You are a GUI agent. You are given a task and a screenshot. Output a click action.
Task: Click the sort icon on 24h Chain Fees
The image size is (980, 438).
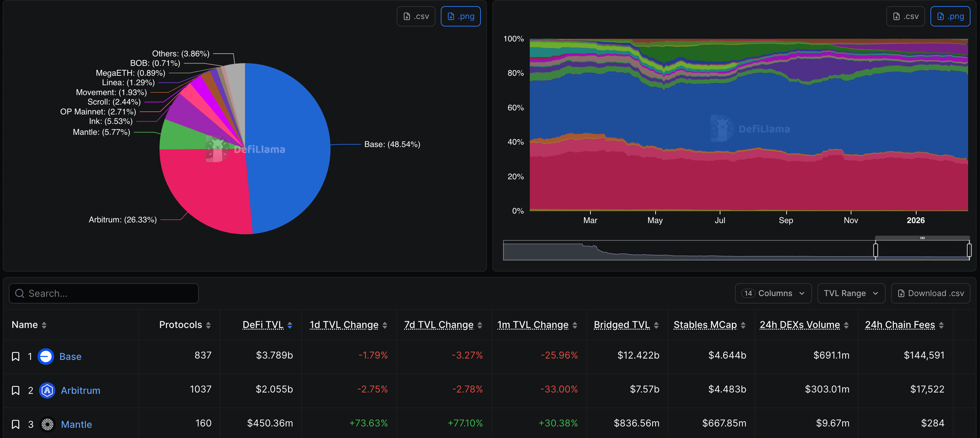point(941,325)
